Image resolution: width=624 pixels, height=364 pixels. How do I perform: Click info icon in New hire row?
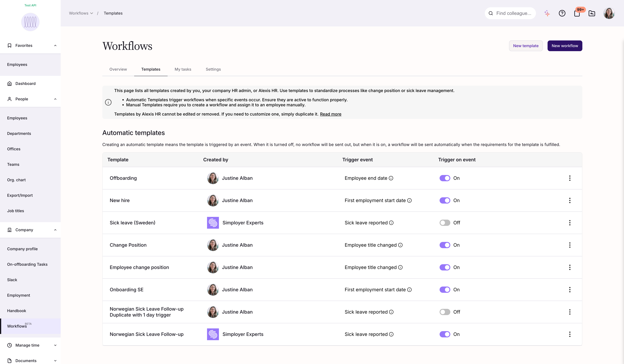[410, 201]
